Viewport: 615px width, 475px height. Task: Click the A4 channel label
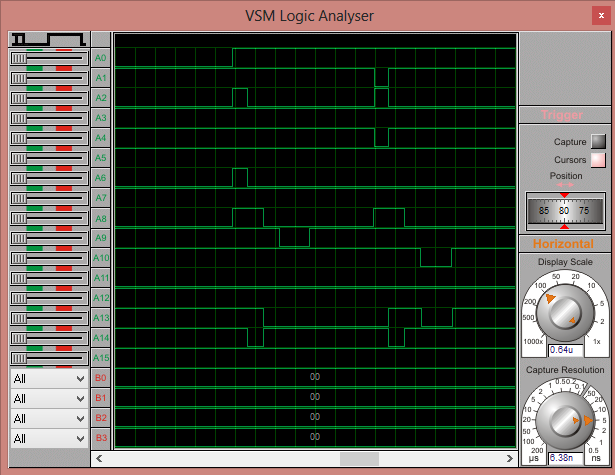pos(101,138)
